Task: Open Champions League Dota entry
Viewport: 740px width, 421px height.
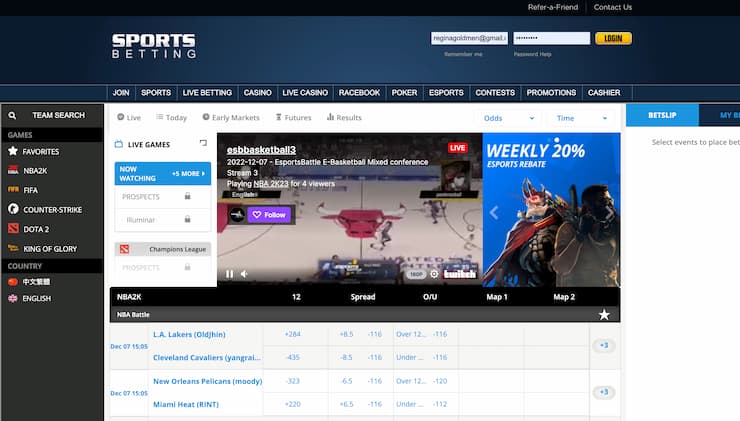Action: [162, 249]
